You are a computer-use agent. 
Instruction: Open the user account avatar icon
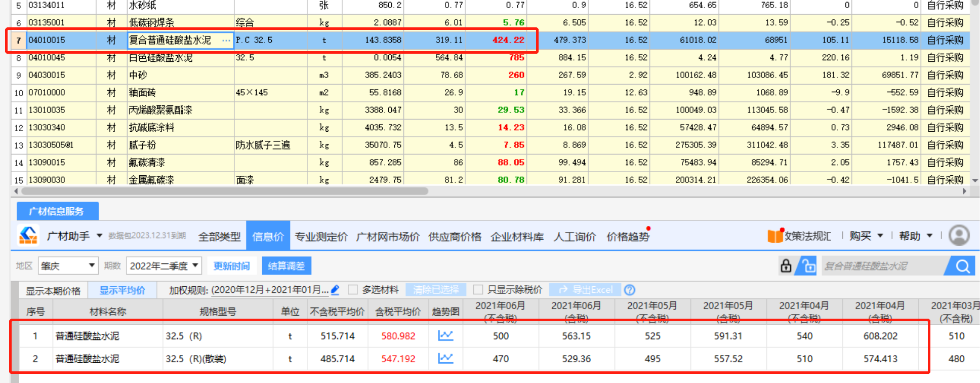pyautogui.click(x=959, y=236)
